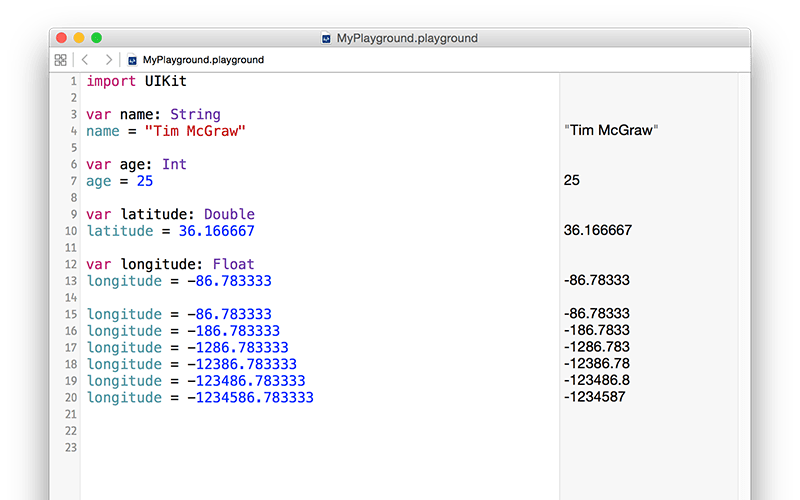Click line number 23 in the gutter
The height and width of the screenshot is (500, 800).
pyautogui.click(x=71, y=447)
